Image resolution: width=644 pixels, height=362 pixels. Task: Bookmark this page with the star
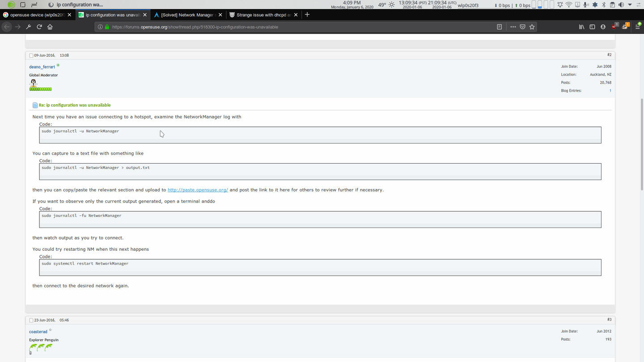pos(532,27)
